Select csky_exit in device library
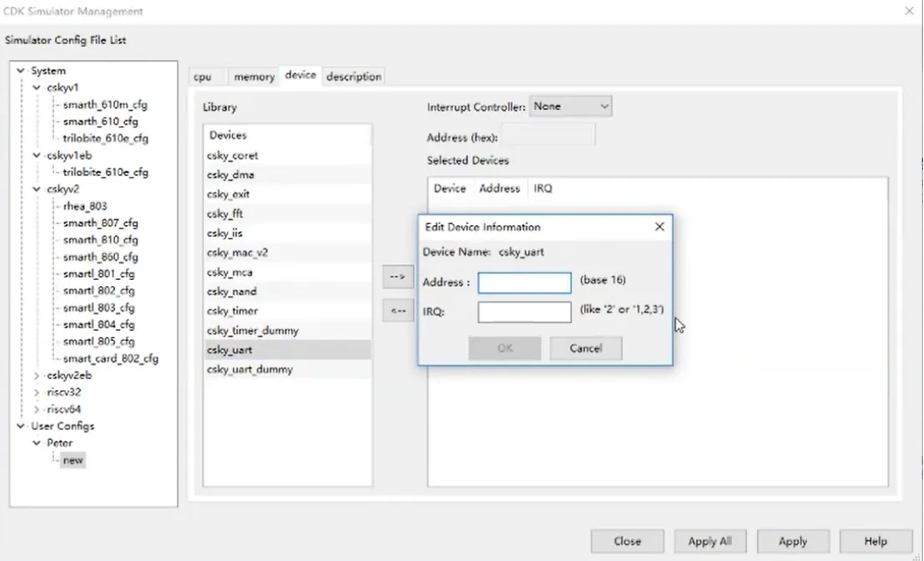Viewport: 924px width, 561px height. click(x=288, y=194)
